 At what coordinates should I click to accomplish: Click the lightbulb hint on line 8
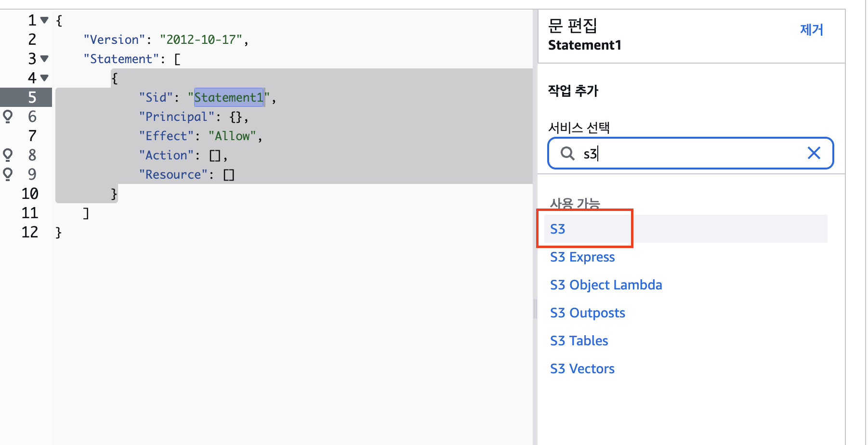click(8, 155)
